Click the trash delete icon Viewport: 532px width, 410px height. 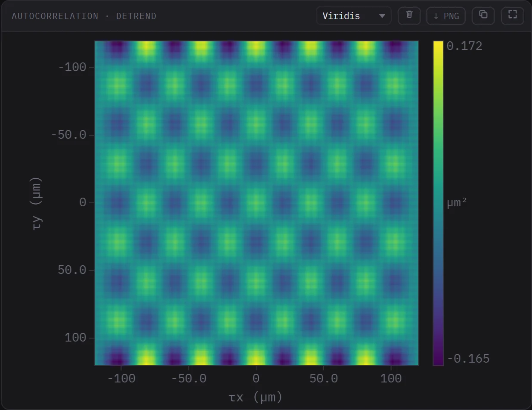click(409, 16)
